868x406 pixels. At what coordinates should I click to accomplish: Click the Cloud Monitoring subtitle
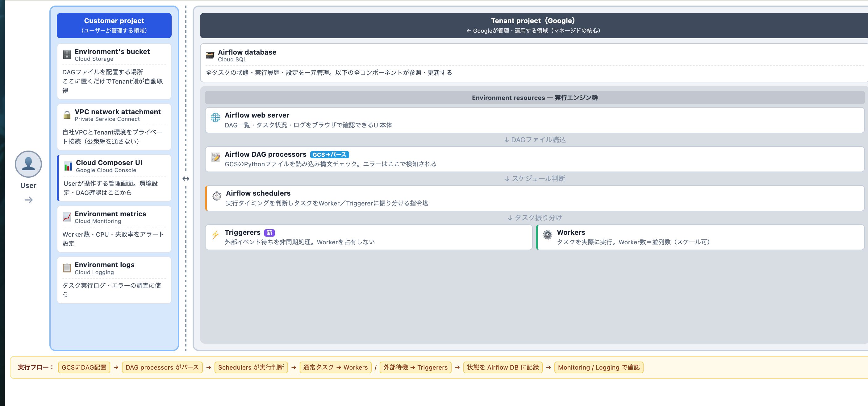tap(98, 221)
